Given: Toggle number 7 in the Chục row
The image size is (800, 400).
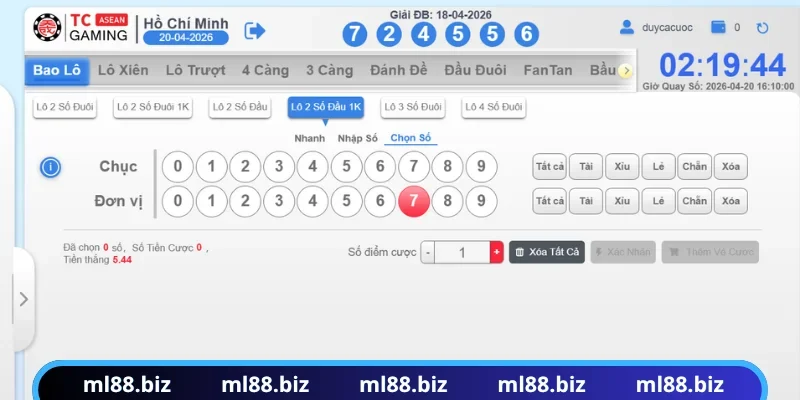Looking at the screenshot, I should pos(413,167).
